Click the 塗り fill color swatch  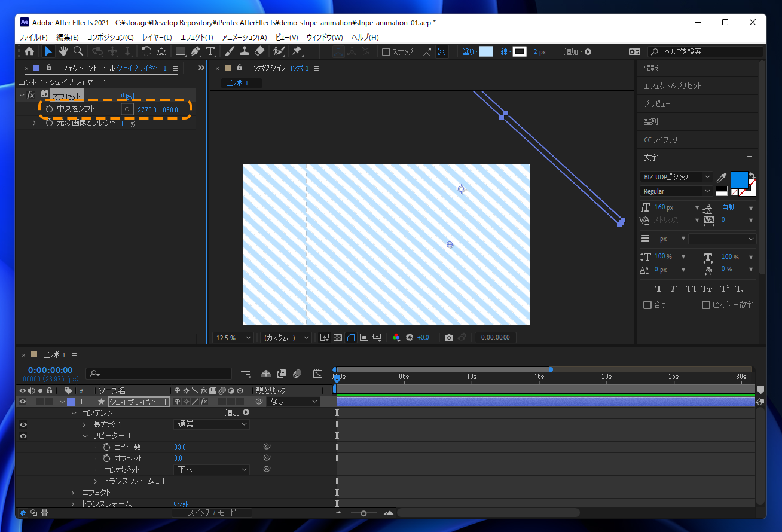tap(486, 52)
